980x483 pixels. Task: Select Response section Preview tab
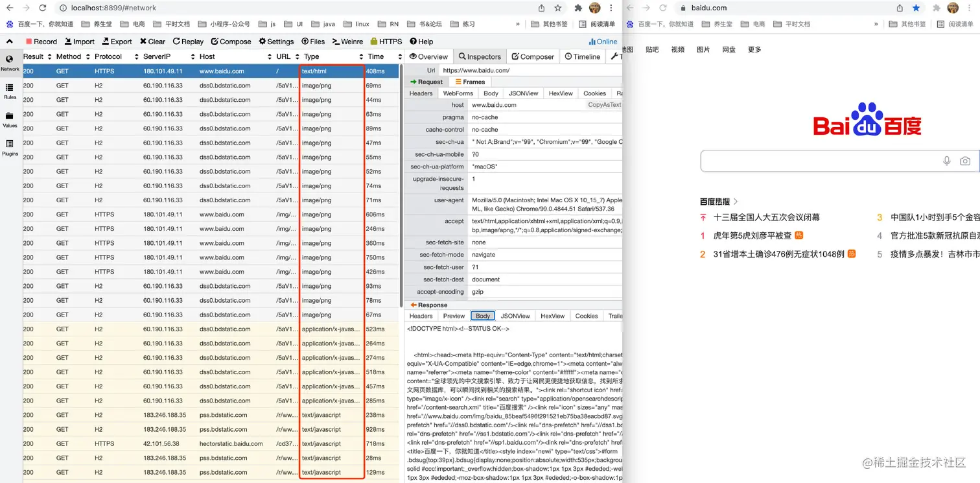[454, 316]
